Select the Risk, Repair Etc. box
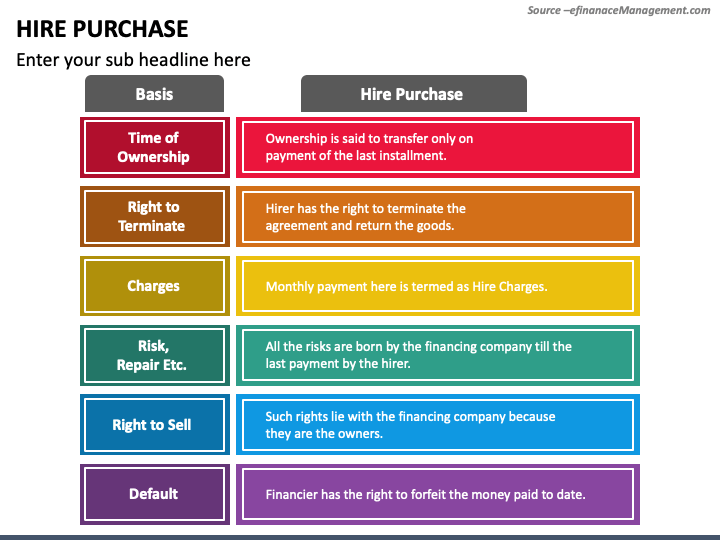 [x=155, y=355]
